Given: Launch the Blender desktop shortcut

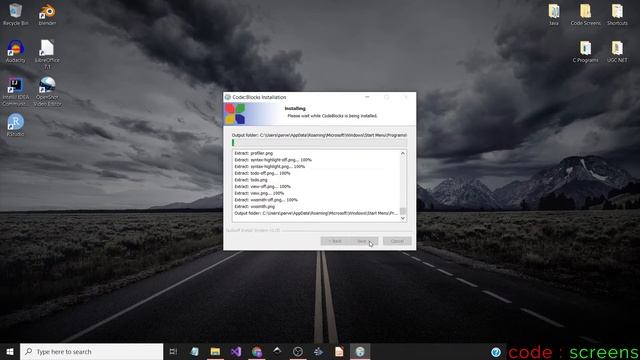Looking at the screenshot, I should point(47,14).
